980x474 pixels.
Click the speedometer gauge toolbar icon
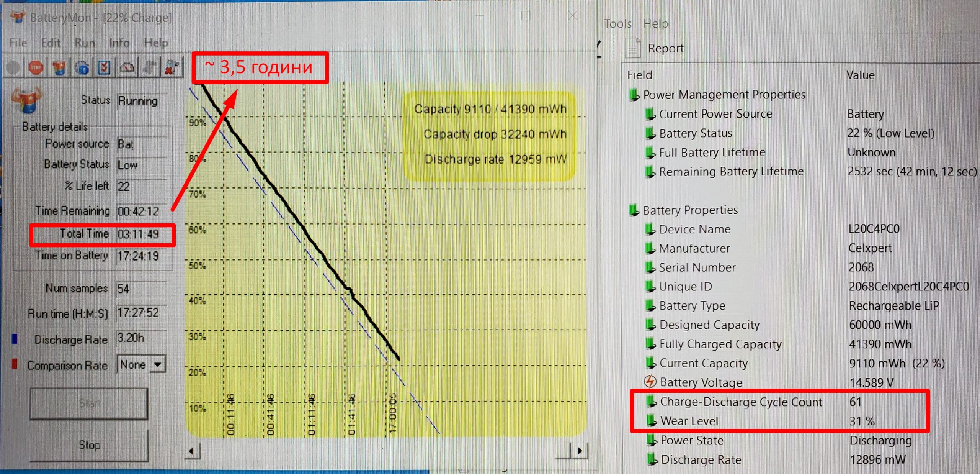click(x=127, y=68)
